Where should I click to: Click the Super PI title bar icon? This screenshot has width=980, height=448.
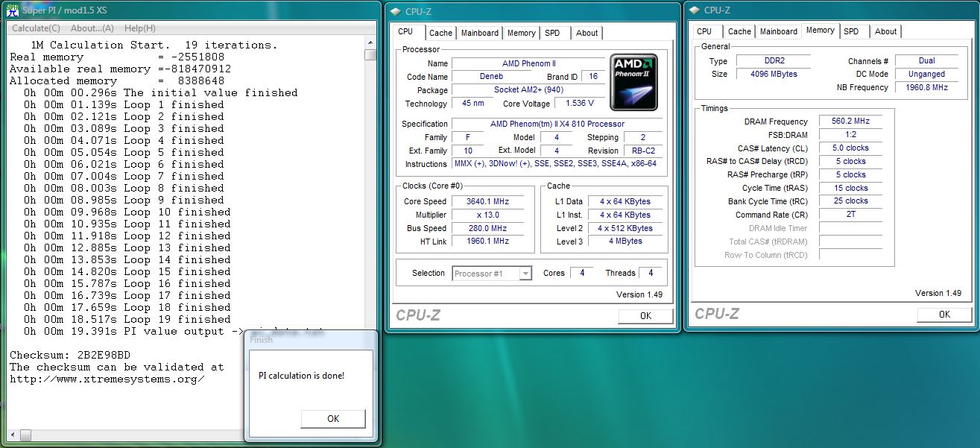click(x=13, y=10)
